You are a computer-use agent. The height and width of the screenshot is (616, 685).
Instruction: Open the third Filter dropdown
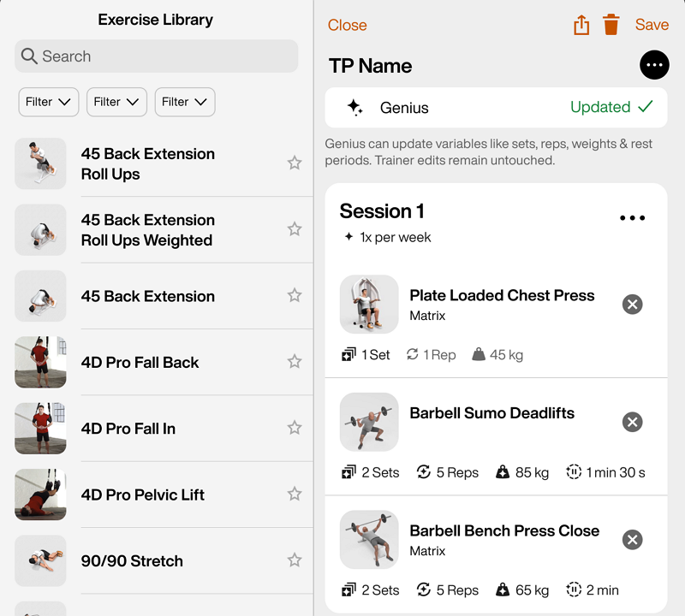click(185, 102)
